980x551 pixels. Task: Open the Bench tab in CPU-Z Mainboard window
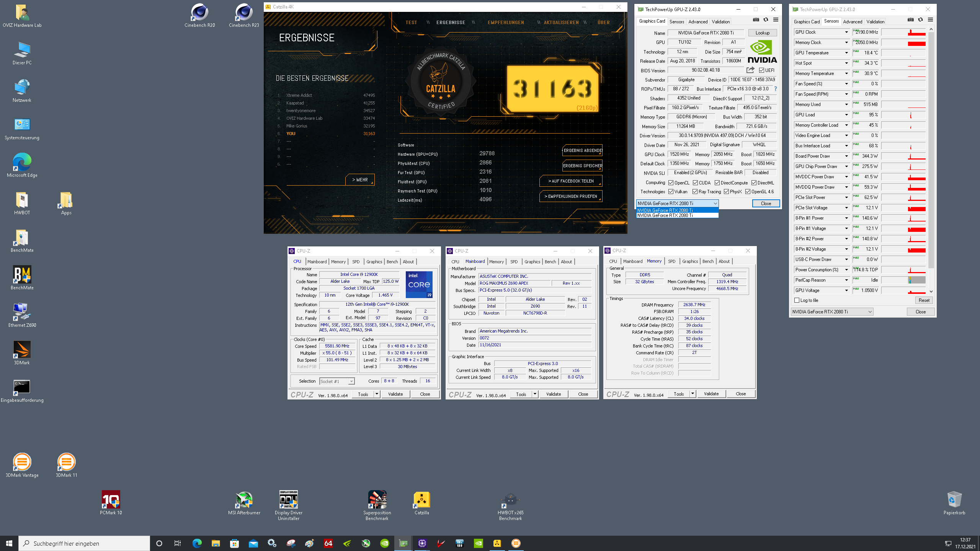pos(550,262)
